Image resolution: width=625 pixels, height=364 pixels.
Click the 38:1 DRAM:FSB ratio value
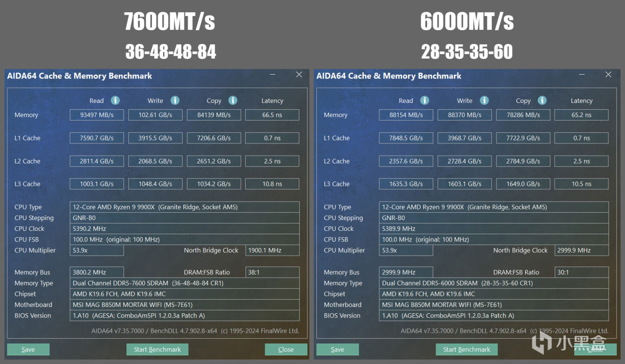pyautogui.click(x=272, y=272)
